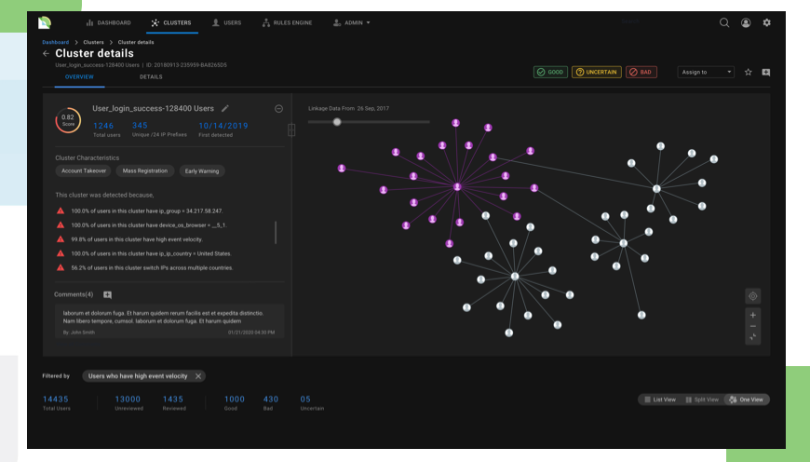Viewport: 810px width, 462px height.
Task: Click the 10/14/2019 First detected value
Action: [x=223, y=126]
